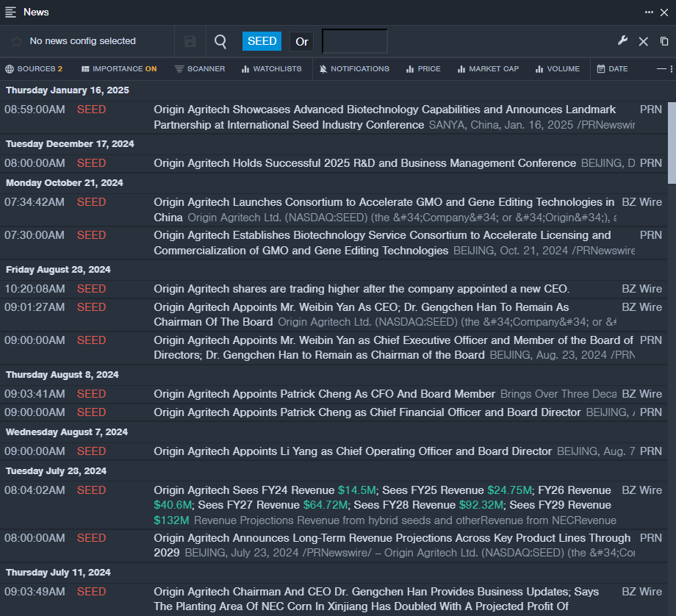The width and height of the screenshot is (676, 616).
Task: Toggle the Notifications bell filter
Action: click(354, 69)
